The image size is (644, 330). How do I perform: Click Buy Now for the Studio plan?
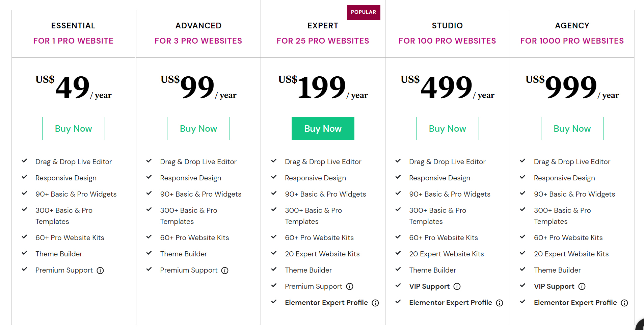(447, 128)
